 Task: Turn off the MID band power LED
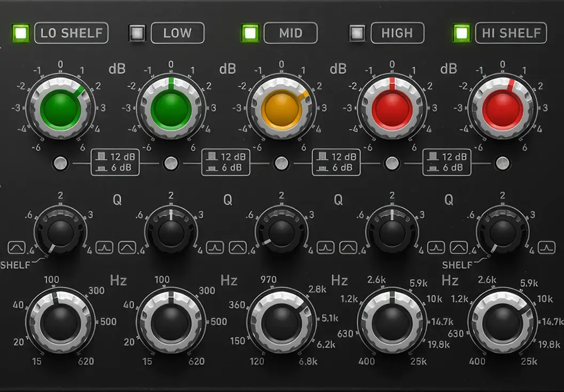coord(250,33)
